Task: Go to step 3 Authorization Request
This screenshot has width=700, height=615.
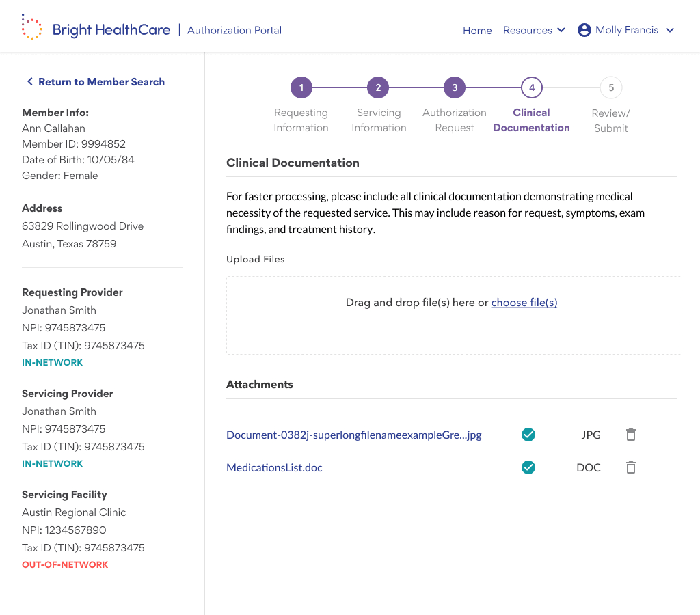Action: coord(455,87)
